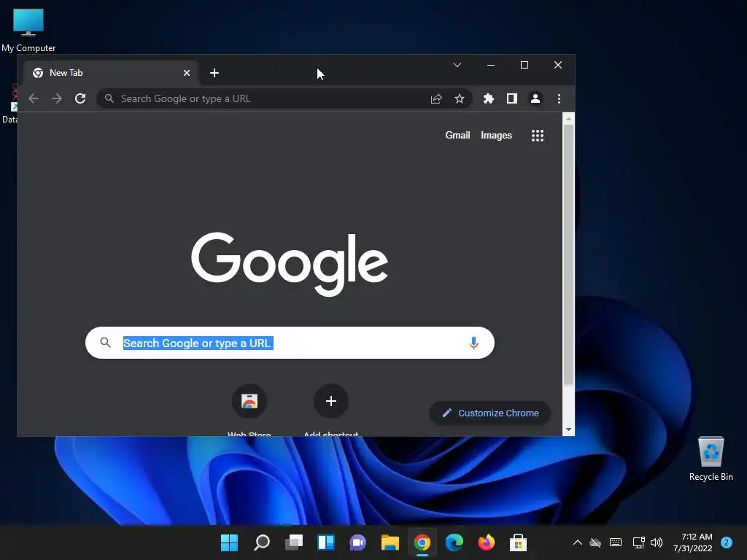Click the scrollbar down arrow

(568, 429)
